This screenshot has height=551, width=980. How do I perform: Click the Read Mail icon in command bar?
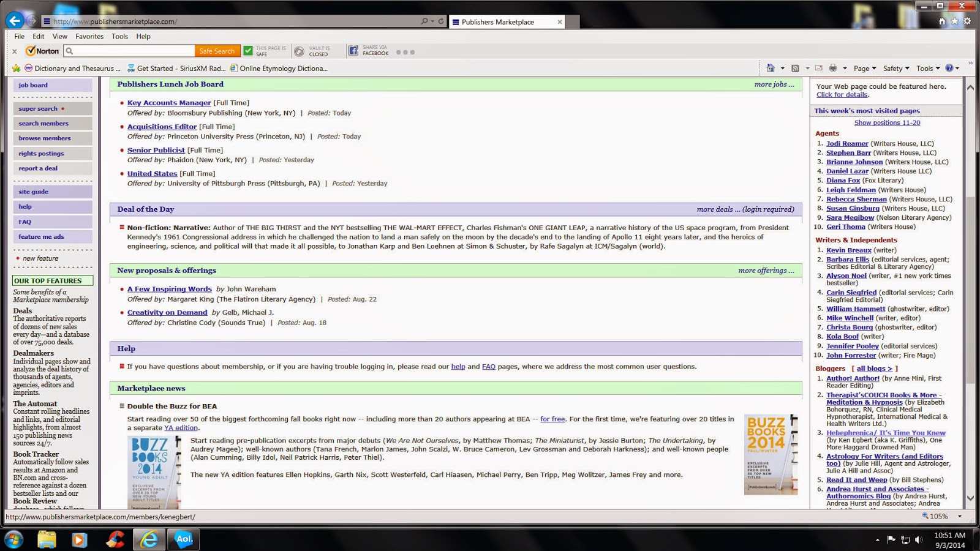[819, 68]
